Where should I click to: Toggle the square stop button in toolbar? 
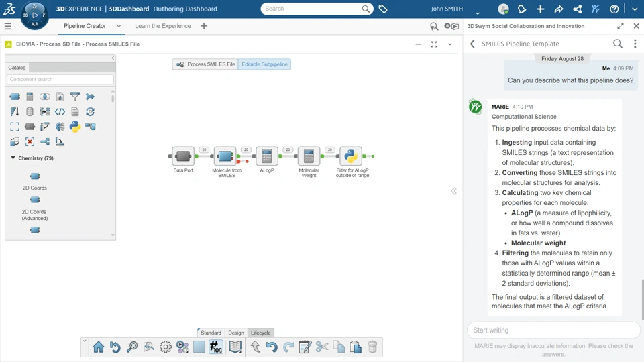[x=199, y=347]
